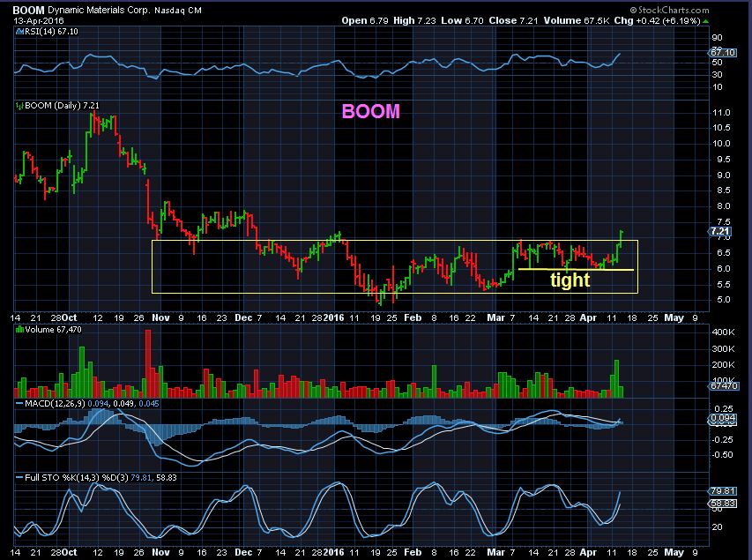Click the MACD 0.094 value tag
The image size is (752, 560).
coord(722,418)
